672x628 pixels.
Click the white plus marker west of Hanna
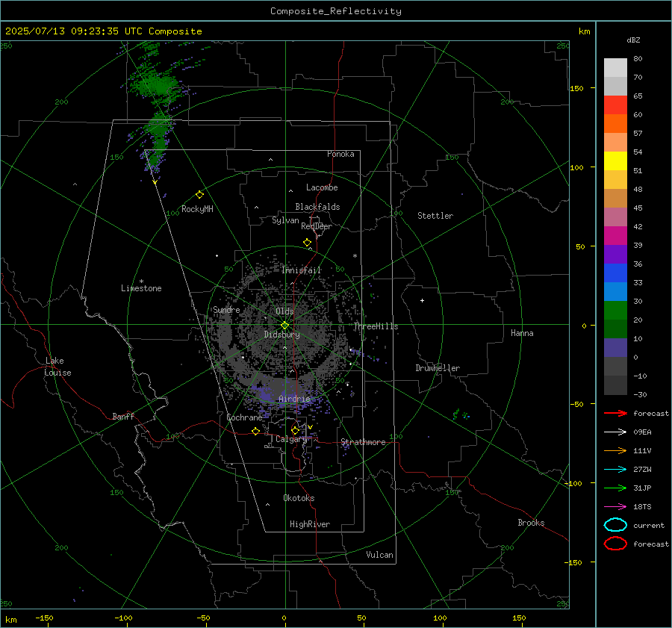coord(422,300)
